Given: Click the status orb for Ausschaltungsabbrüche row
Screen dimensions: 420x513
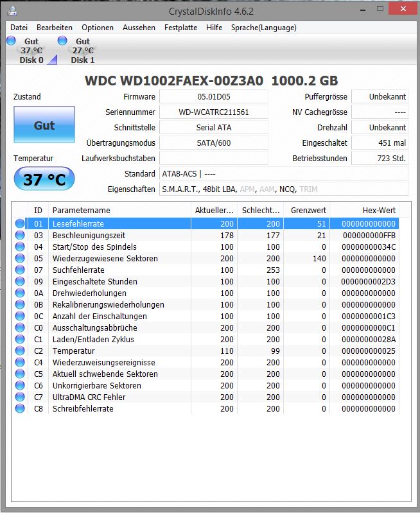Looking at the screenshot, I should pyautogui.click(x=20, y=327).
